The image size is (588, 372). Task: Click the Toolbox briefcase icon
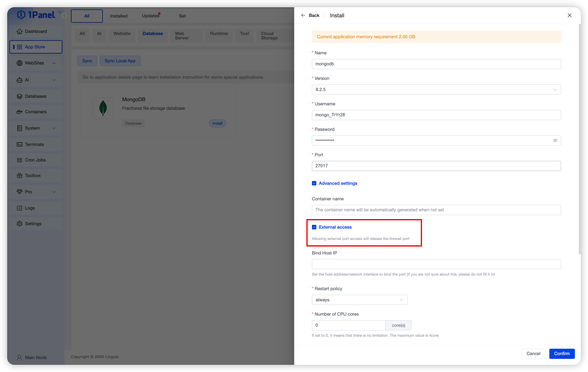pyautogui.click(x=20, y=175)
